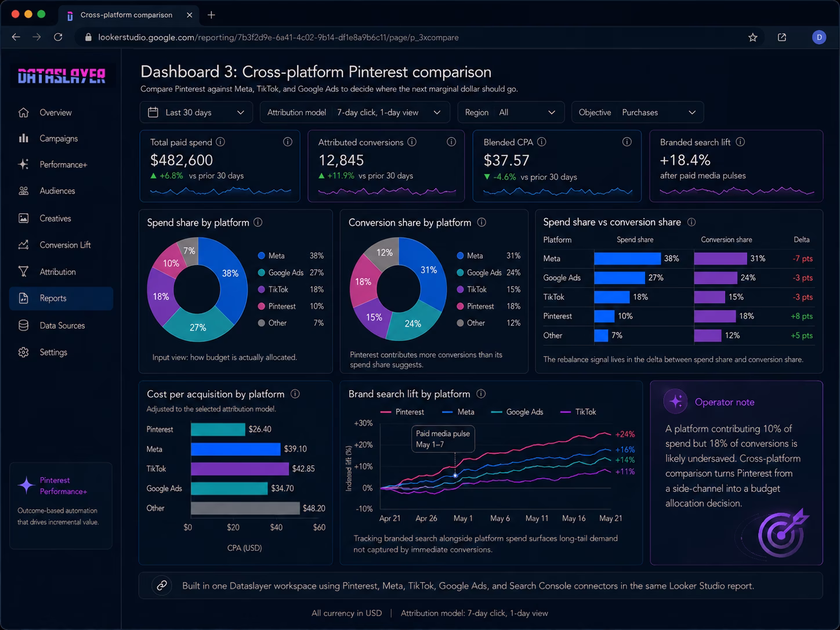Open Campaigns via the bar chart icon
The image size is (840, 630).
[x=23, y=138]
